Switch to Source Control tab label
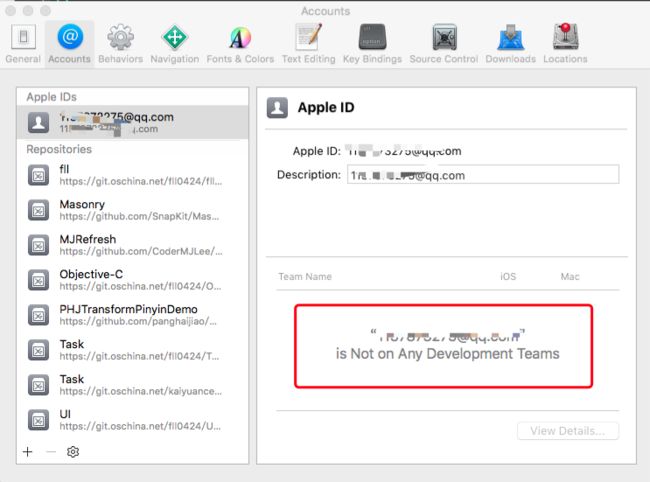Screen dimensions: 650x482 (x=444, y=59)
